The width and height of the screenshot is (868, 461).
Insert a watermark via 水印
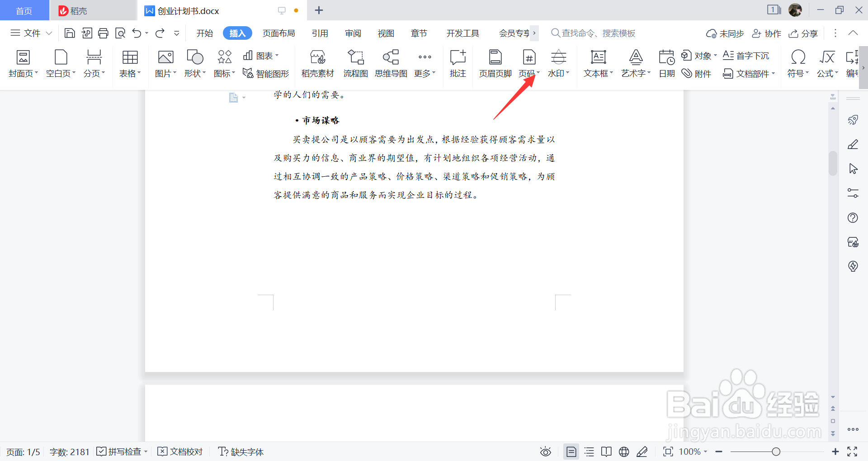[558, 63]
